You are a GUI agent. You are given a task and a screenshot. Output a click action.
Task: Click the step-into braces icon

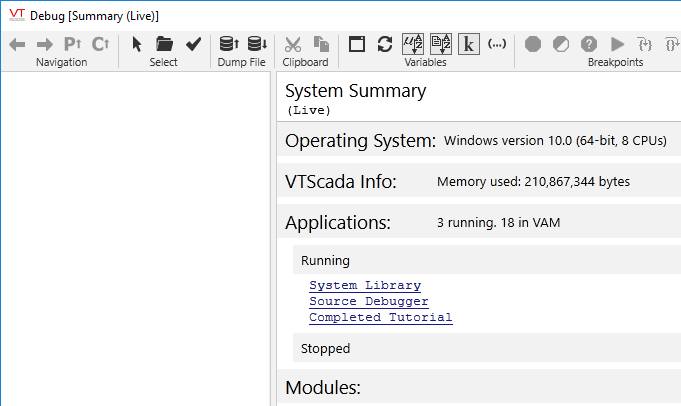645,44
